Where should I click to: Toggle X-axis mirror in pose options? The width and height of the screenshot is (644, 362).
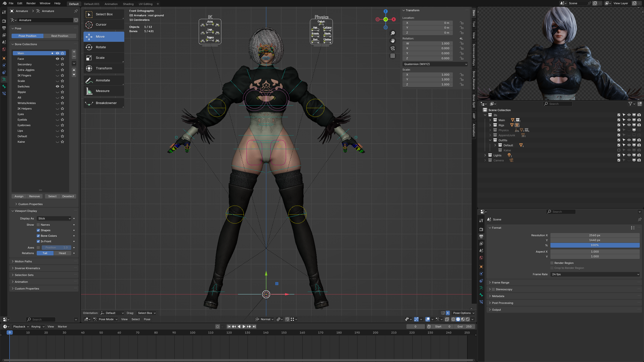pos(448,313)
